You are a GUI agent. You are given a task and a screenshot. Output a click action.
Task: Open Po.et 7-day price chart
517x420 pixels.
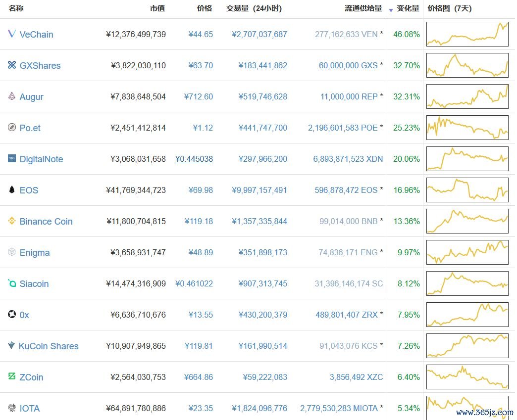tap(467, 128)
